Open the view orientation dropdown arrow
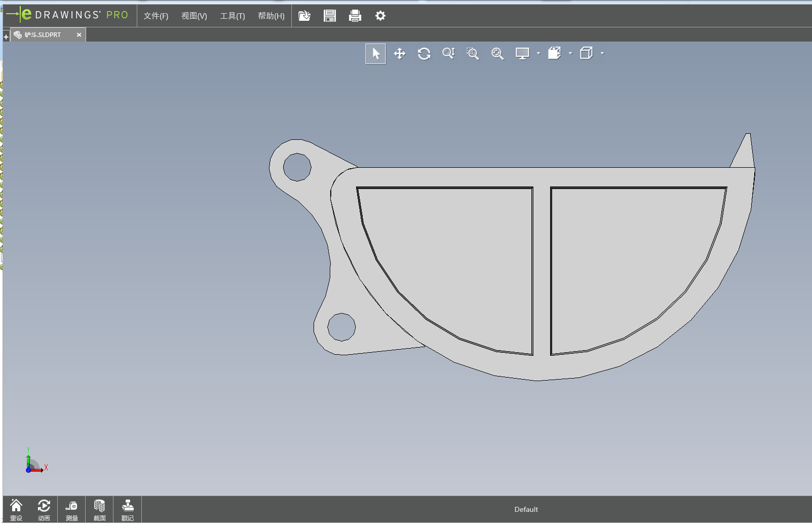Viewport: 812px width, 524px height. tap(570, 53)
